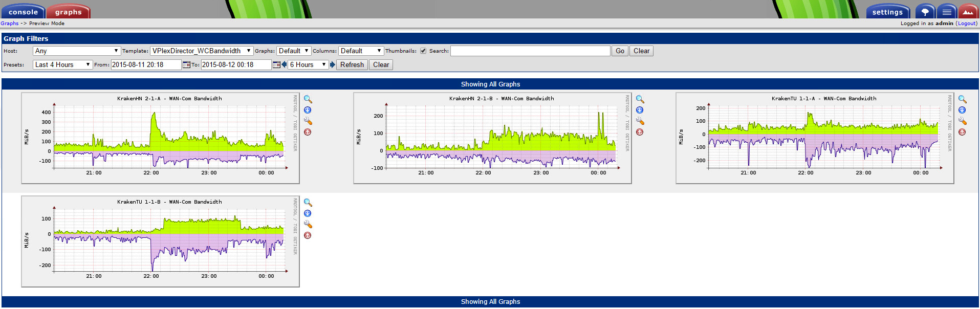The height and width of the screenshot is (309, 980).
Task: Open the settings tab
Action: pyautogui.click(x=887, y=12)
